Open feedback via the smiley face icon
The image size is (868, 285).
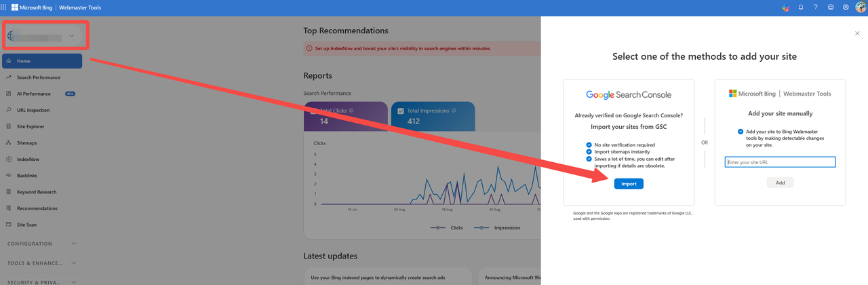coord(831,7)
